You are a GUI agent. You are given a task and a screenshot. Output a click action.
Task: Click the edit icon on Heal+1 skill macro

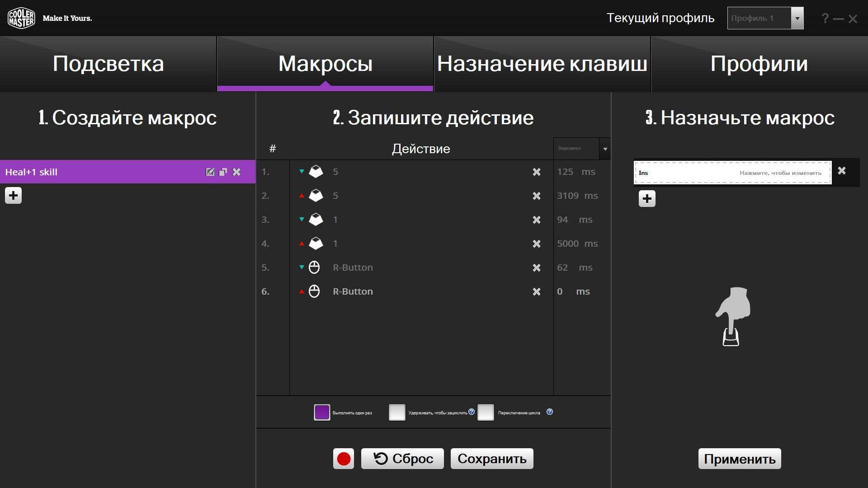click(210, 172)
